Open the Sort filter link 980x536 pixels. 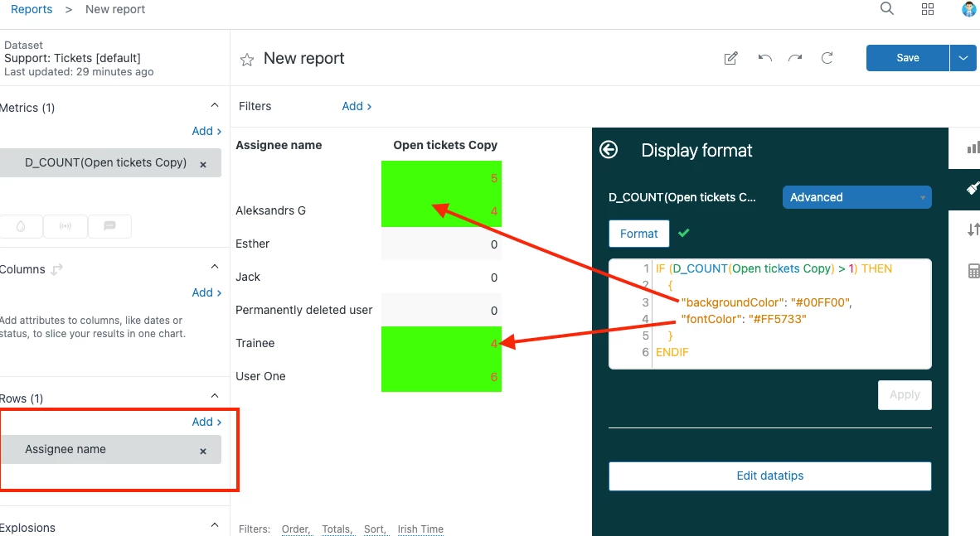[375, 529]
